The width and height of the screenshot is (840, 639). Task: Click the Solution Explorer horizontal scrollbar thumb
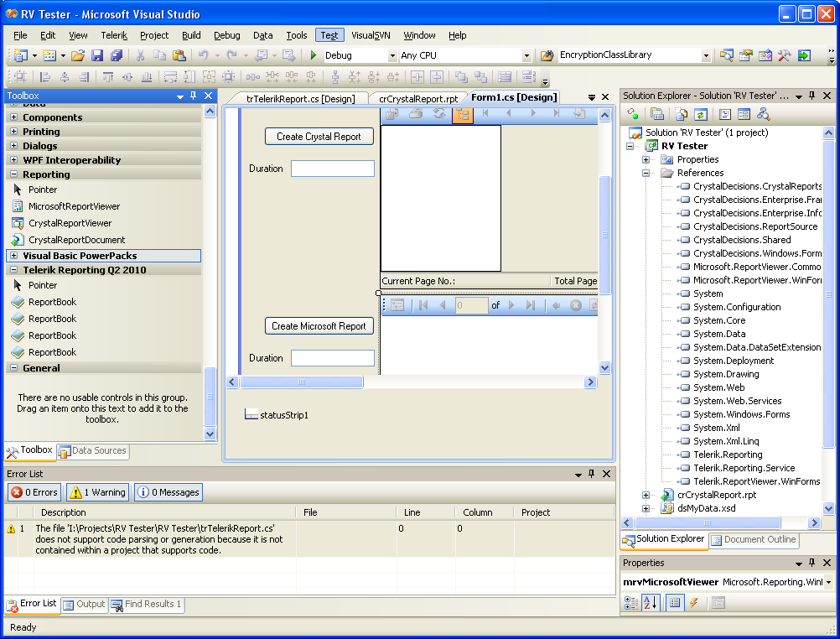pos(708,522)
